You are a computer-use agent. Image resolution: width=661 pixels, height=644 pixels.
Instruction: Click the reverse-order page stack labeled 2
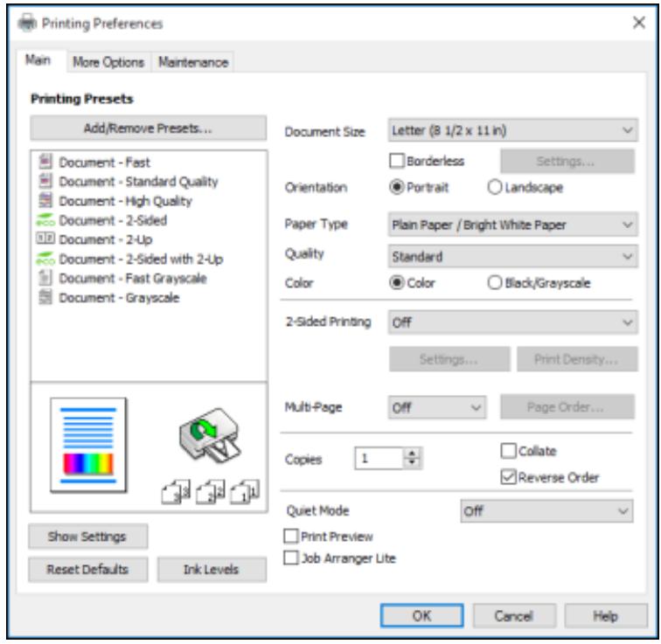(210, 492)
